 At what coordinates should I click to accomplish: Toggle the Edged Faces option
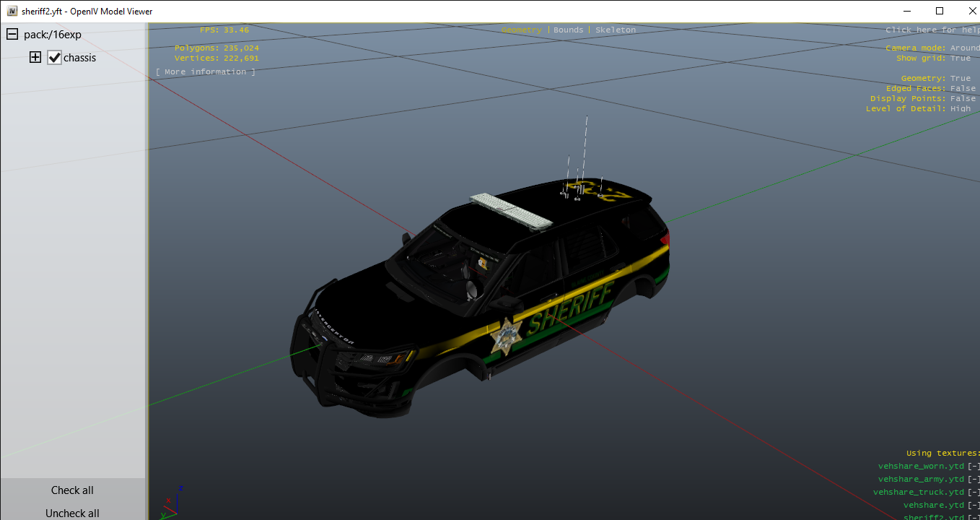(962, 89)
